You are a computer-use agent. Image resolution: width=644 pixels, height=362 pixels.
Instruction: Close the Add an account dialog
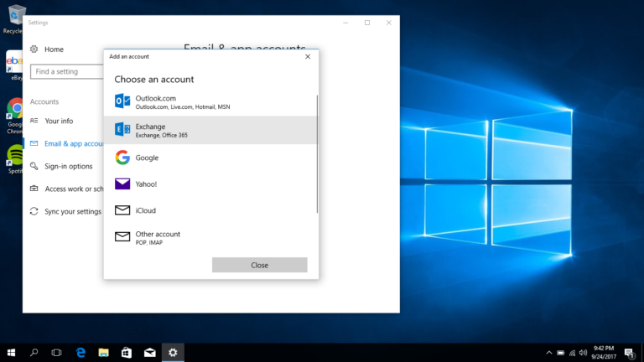coord(308,57)
